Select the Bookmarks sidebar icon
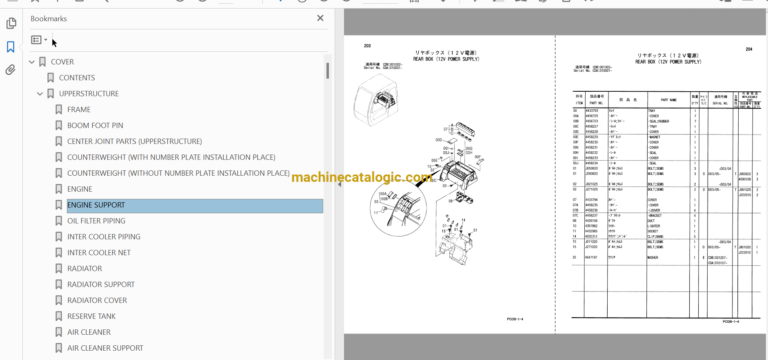This screenshot has width=768, height=360. click(x=11, y=47)
